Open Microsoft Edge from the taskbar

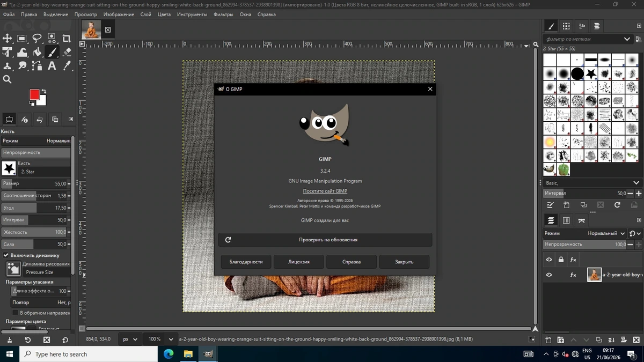(169, 354)
